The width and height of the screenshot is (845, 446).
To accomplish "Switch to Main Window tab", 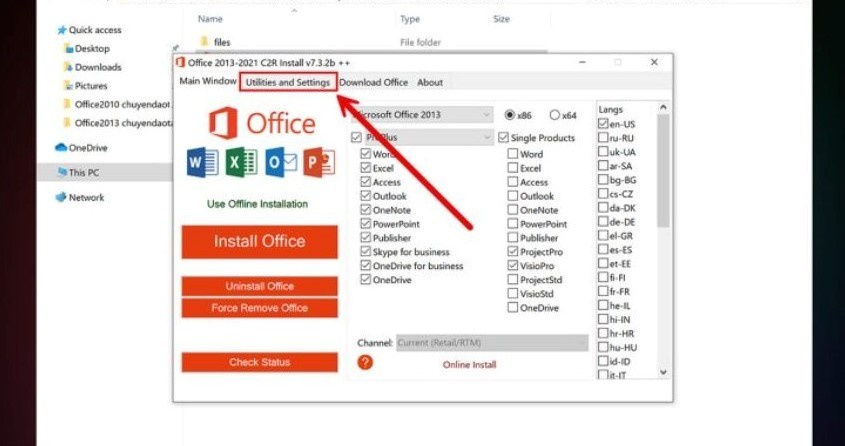I will click(x=208, y=81).
